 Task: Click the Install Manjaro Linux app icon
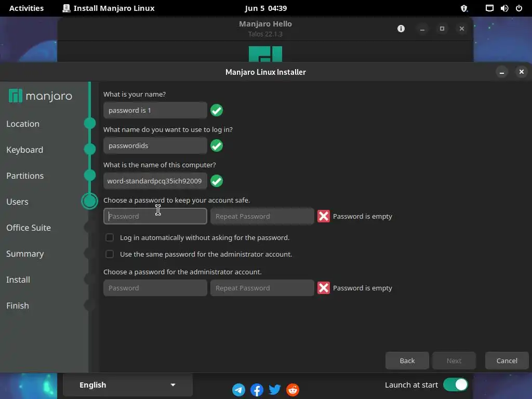pos(66,8)
